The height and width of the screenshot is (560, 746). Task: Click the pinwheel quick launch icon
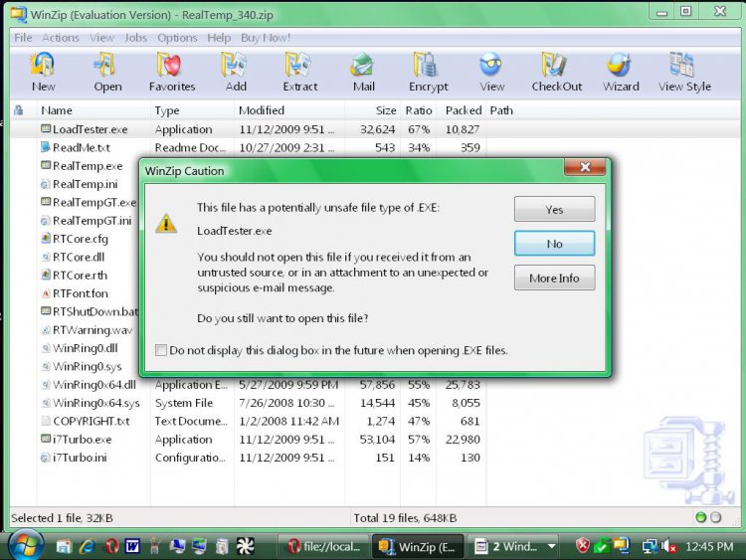coord(246,546)
